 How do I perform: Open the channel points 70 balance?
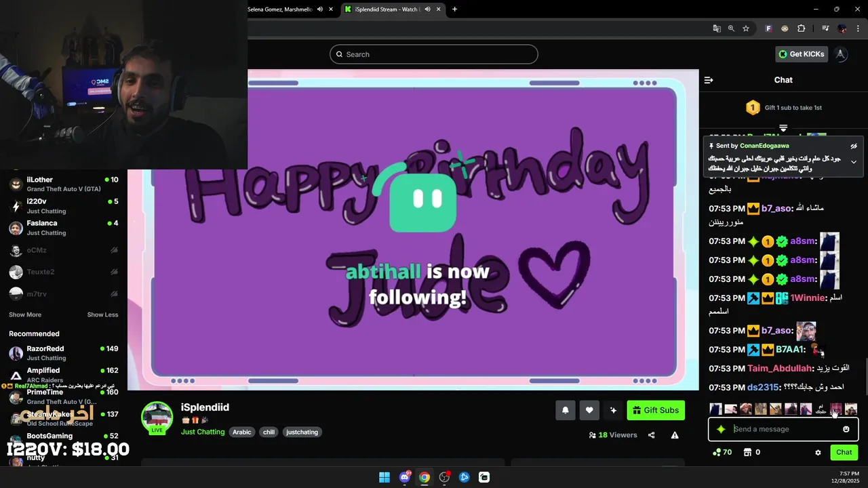pyautogui.click(x=722, y=452)
